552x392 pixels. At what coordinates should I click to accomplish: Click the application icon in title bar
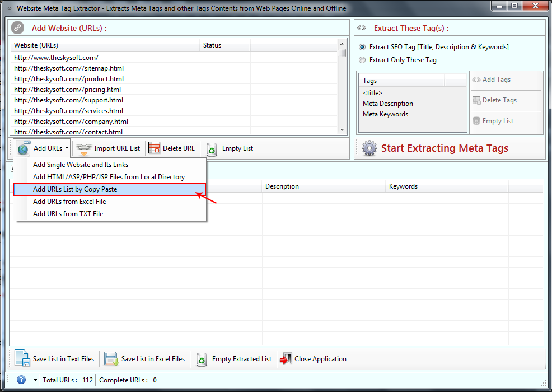10,8
